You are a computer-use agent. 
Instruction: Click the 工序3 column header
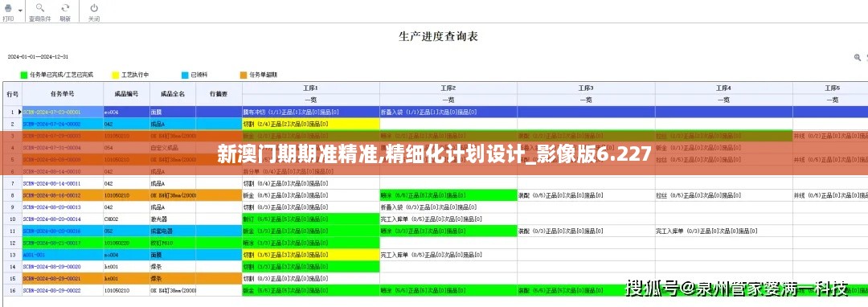(x=586, y=88)
